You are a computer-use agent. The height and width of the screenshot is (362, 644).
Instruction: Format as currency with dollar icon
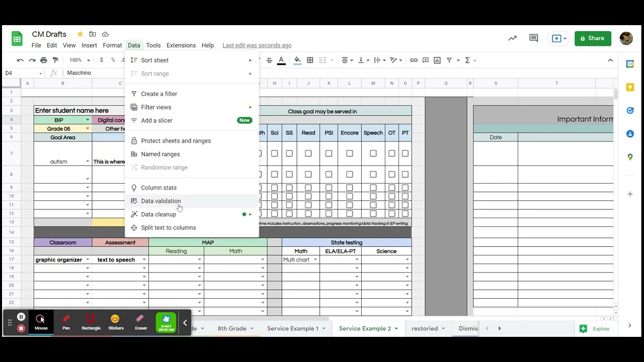pos(102,60)
